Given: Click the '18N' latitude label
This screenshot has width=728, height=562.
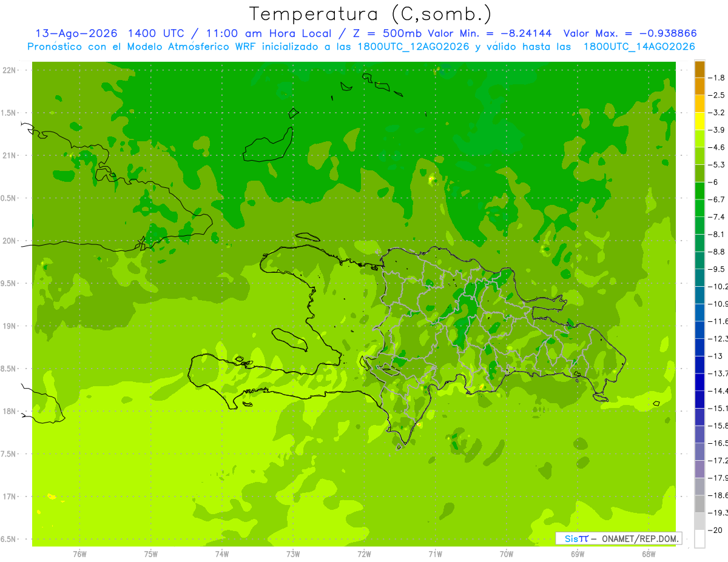Looking at the screenshot, I should pos(10,411).
